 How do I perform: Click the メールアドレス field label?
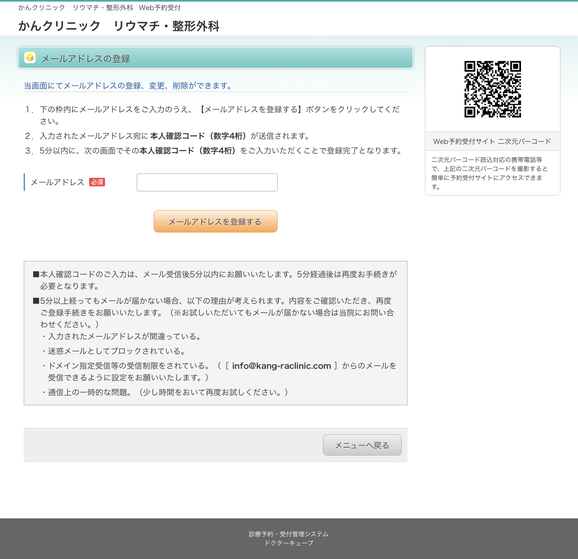[x=58, y=182]
